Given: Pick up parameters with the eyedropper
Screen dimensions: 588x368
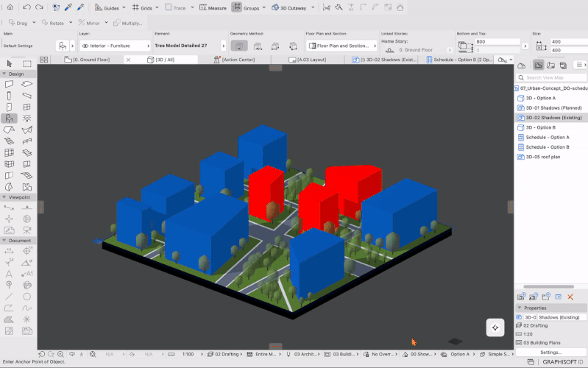Looking at the screenshot, I should pos(68,7).
